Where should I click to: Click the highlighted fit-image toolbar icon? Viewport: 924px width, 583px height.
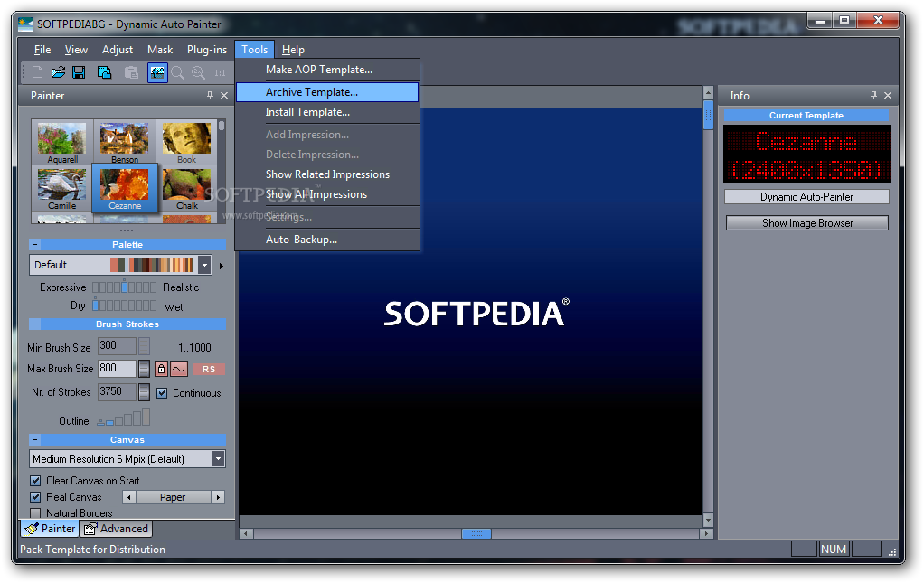(157, 72)
